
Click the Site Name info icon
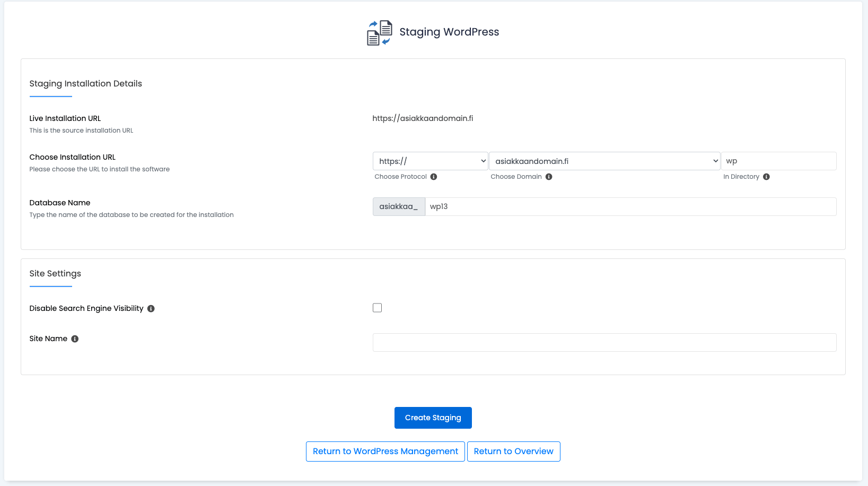click(x=75, y=339)
